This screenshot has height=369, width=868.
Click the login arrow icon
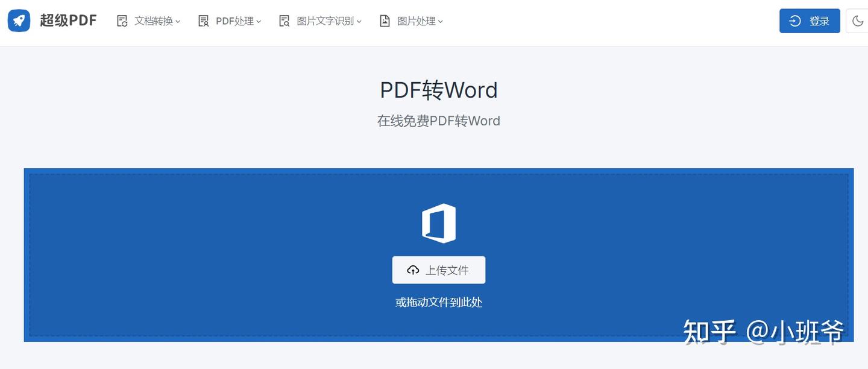(795, 21)
